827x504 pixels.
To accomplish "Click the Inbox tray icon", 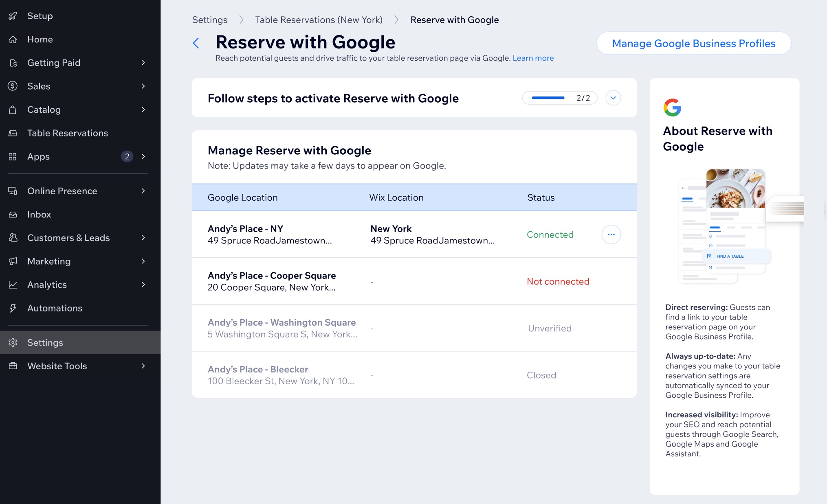I will pos(13,215).
